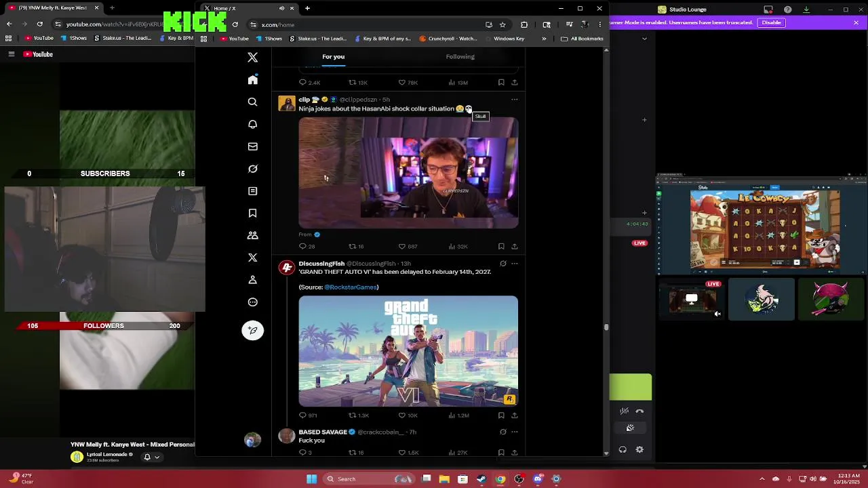Open Crunchyroll bookmark
The width and height of the screenshot is (868, 488).
(448, 39)
